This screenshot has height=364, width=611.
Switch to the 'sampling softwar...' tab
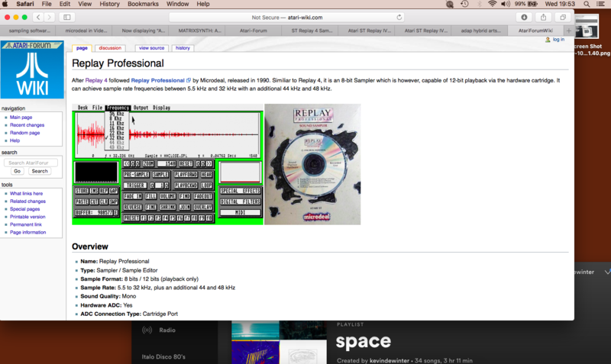click(x=28, y=31)
